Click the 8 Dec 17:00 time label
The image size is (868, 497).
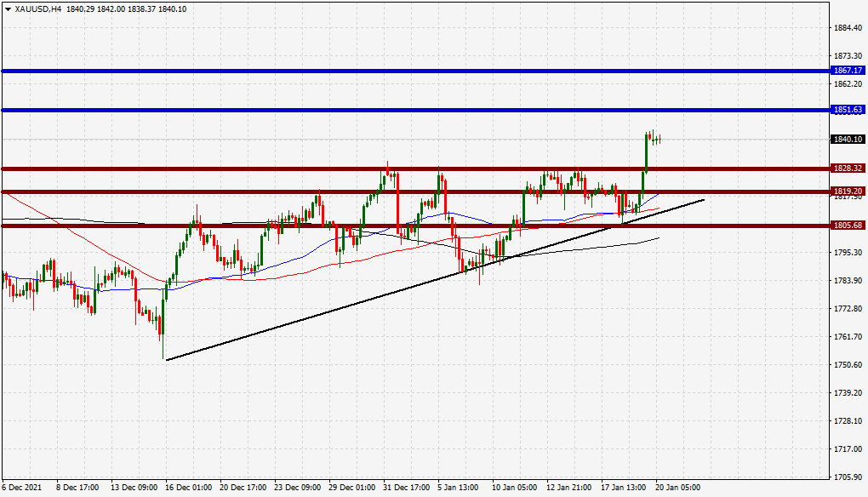(77, 488)
